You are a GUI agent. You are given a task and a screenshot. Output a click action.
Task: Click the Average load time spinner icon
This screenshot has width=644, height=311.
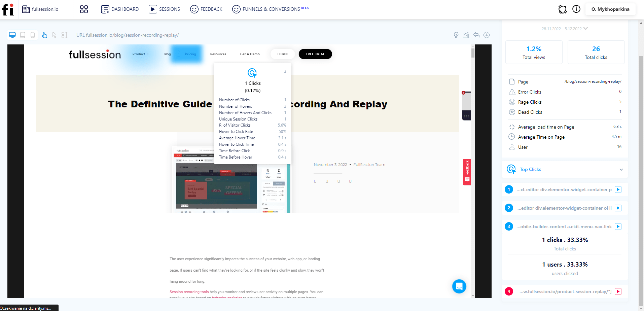(x=512, y=127)
